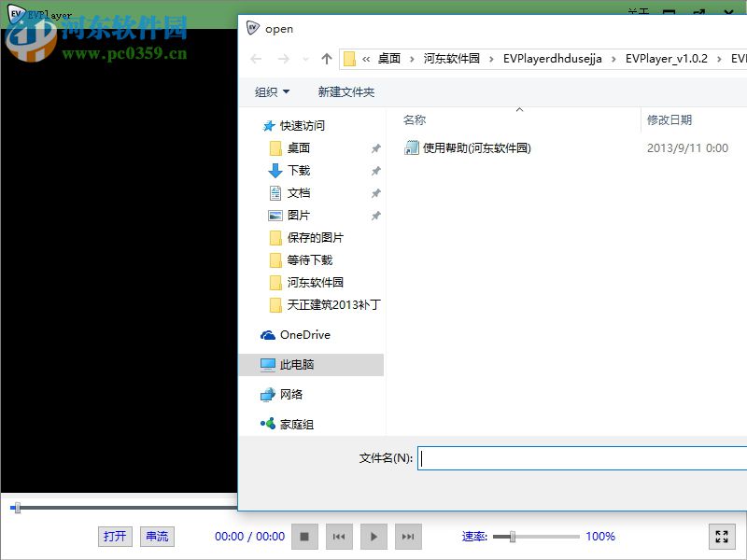Open the 组织 dropdown menu
This screenshot has width=747, height=560.
[x=273, y=90]
